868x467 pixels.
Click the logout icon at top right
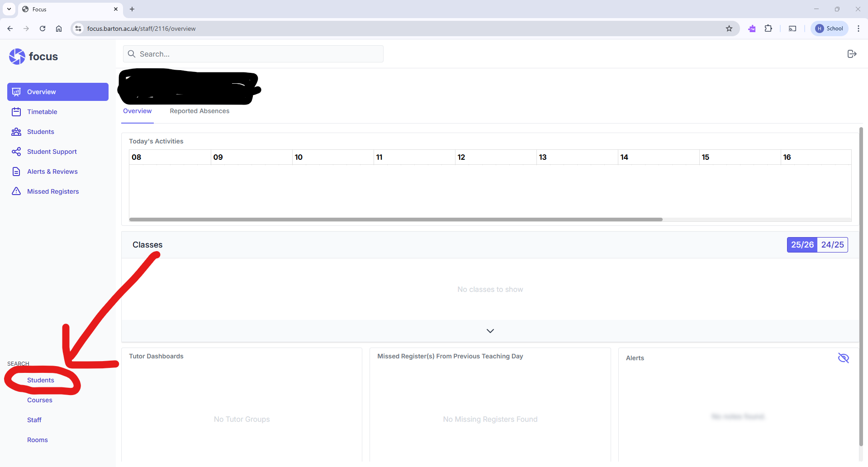(x=852, y=54)
